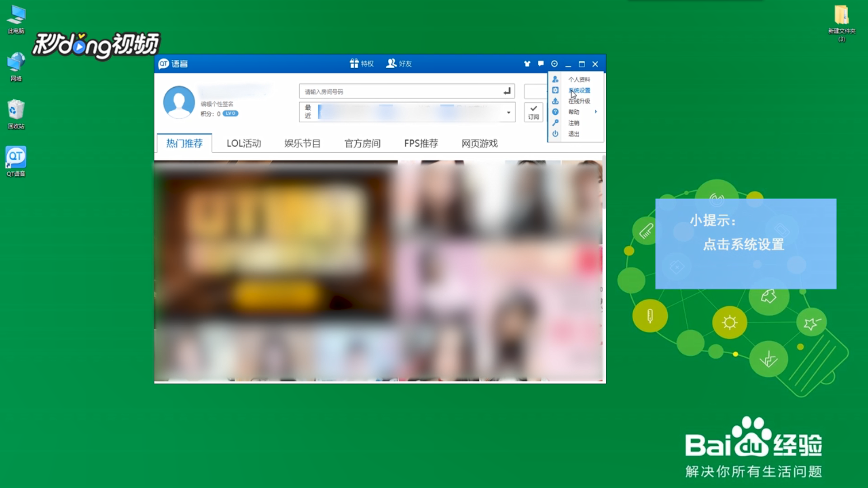Click the enter-room arrow icon in input
This screenshot has height=488, width=868.
[x=507, y=91]
